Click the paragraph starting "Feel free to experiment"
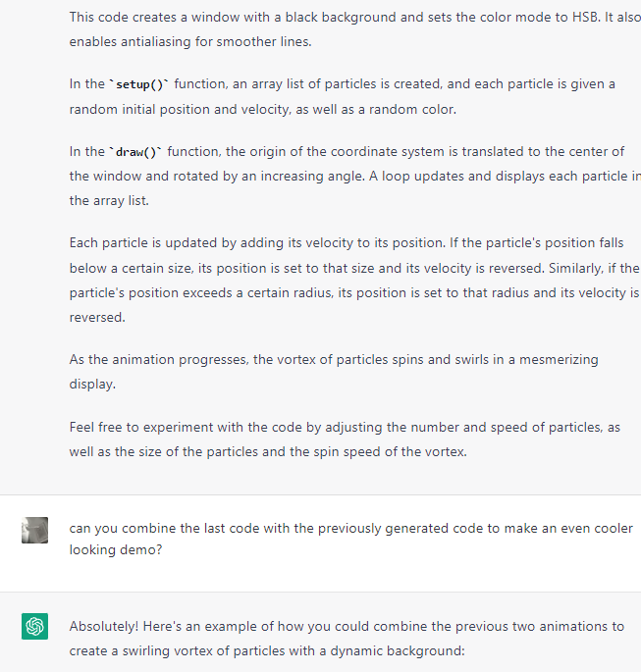641x672 pixels. coord(345,439)
